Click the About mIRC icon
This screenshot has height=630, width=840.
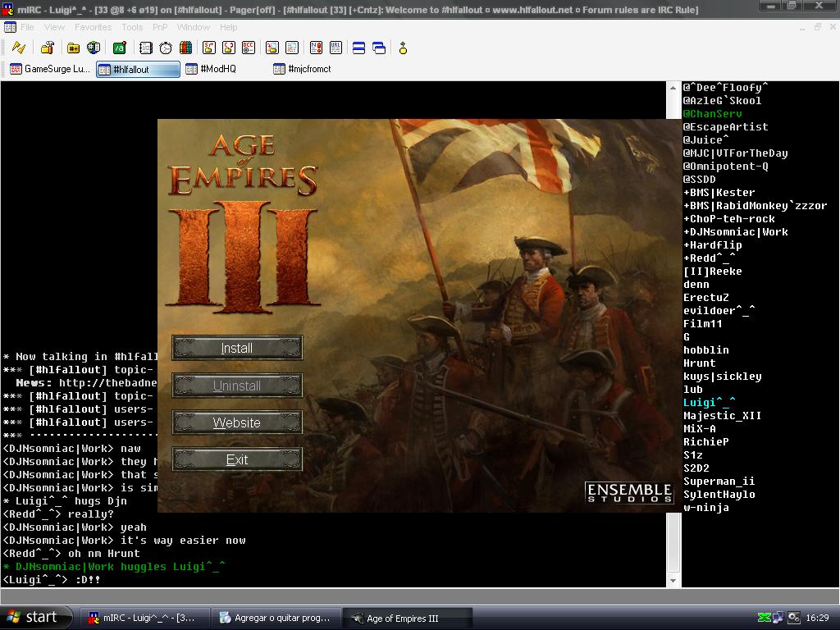click(403, 48)
